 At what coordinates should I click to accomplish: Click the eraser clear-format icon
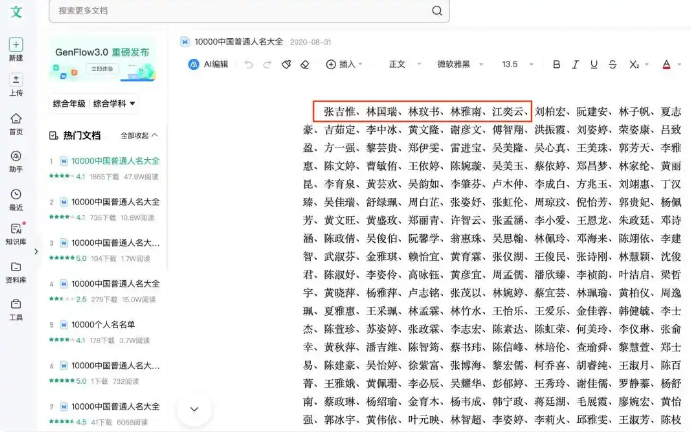coord(305,64)
